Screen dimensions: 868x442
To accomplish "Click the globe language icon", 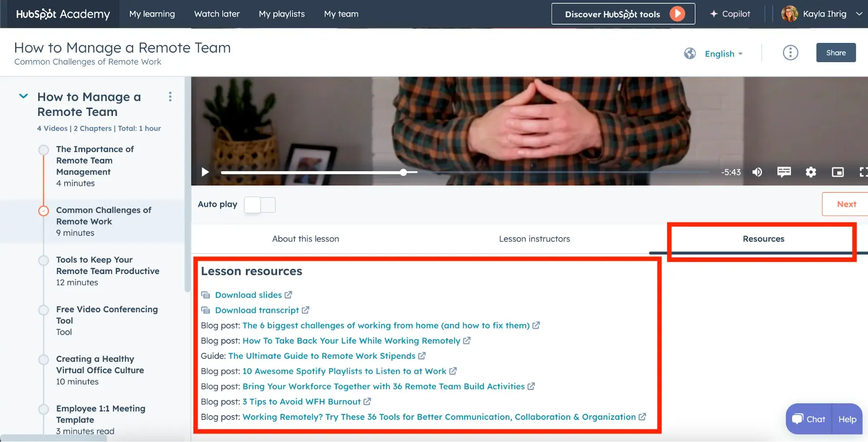I will [x=690, y=53].
